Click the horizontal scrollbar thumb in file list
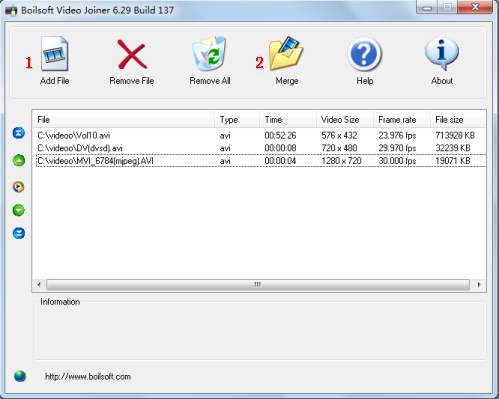Screen dimensions: 499x399 click(258, 285)
